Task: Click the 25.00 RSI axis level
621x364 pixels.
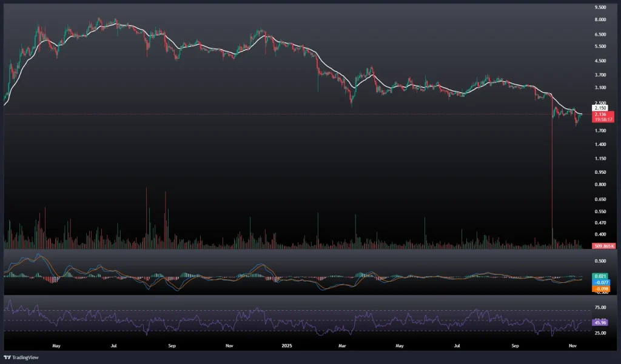Action: [x=600, y=333]
